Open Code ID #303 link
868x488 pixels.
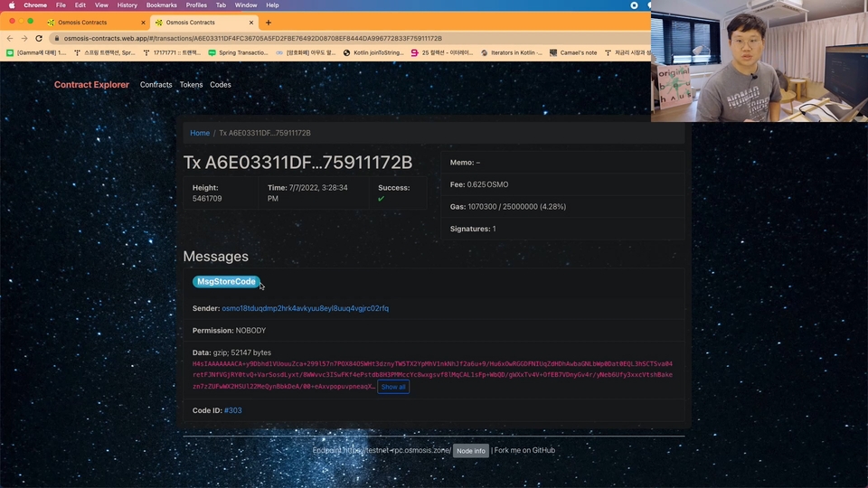coord(233,410)
